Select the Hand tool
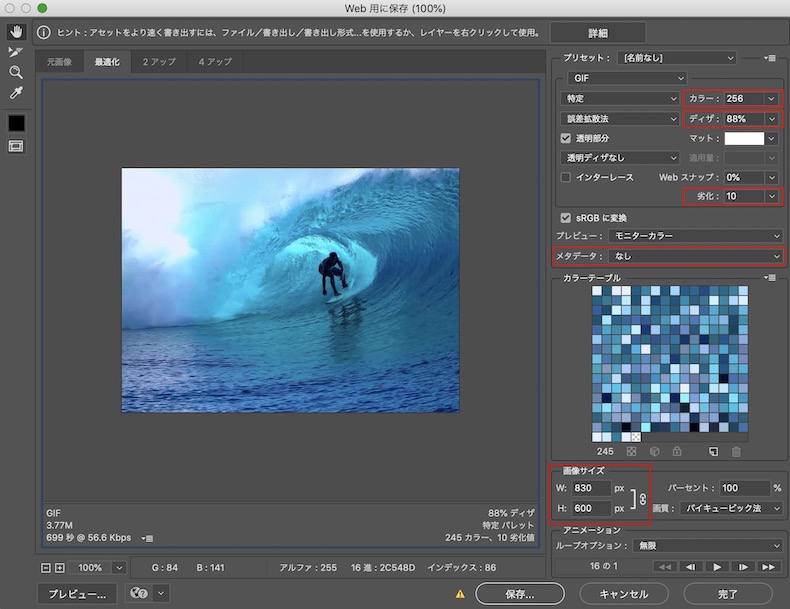790x609 pixels. 16,32
